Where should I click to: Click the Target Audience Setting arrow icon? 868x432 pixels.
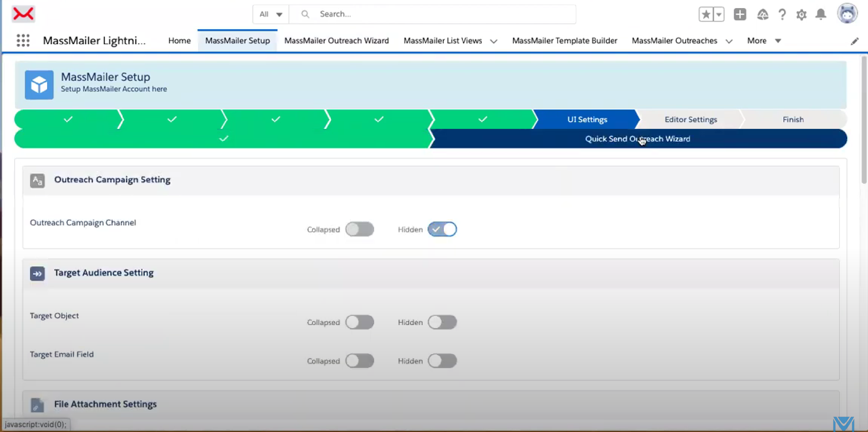click(37, 274)
